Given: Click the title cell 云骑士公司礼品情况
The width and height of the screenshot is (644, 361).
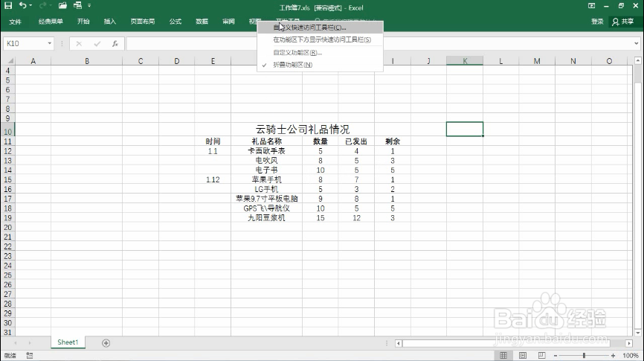Looking at the screenshot, I should tap(302, 129).
